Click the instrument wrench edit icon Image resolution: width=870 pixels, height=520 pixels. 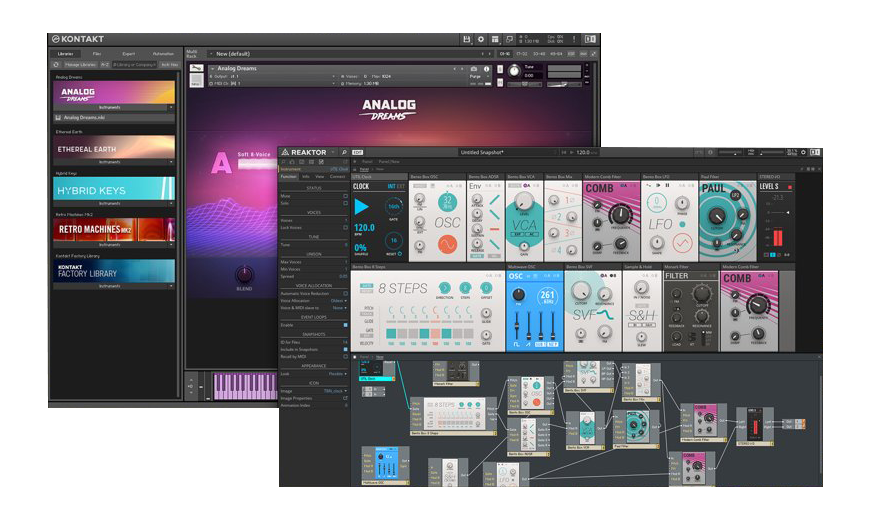point(196,69)
